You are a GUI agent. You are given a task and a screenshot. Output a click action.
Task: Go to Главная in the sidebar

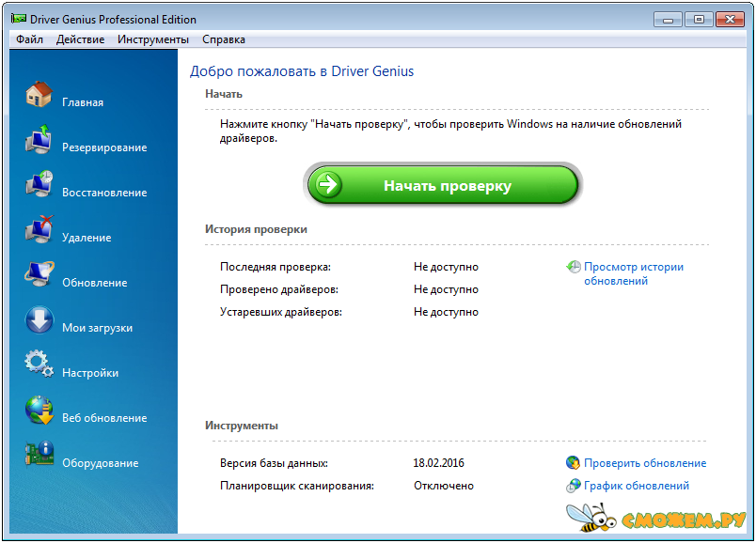pos(83,102)
